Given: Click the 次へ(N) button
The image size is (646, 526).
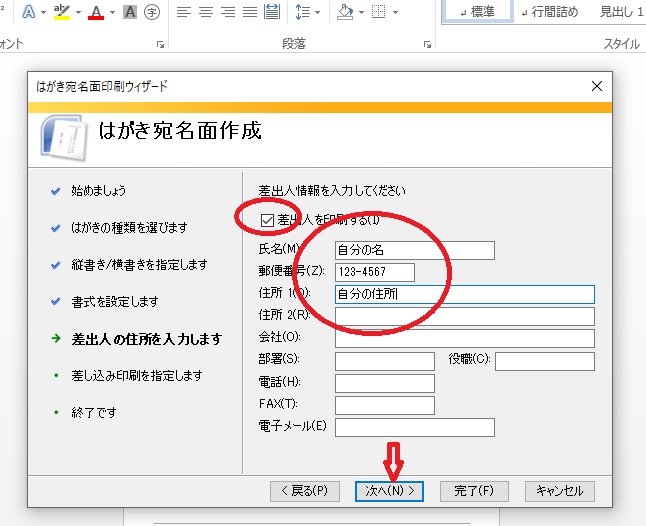Looking at the screenshot, I should (390, 491).
